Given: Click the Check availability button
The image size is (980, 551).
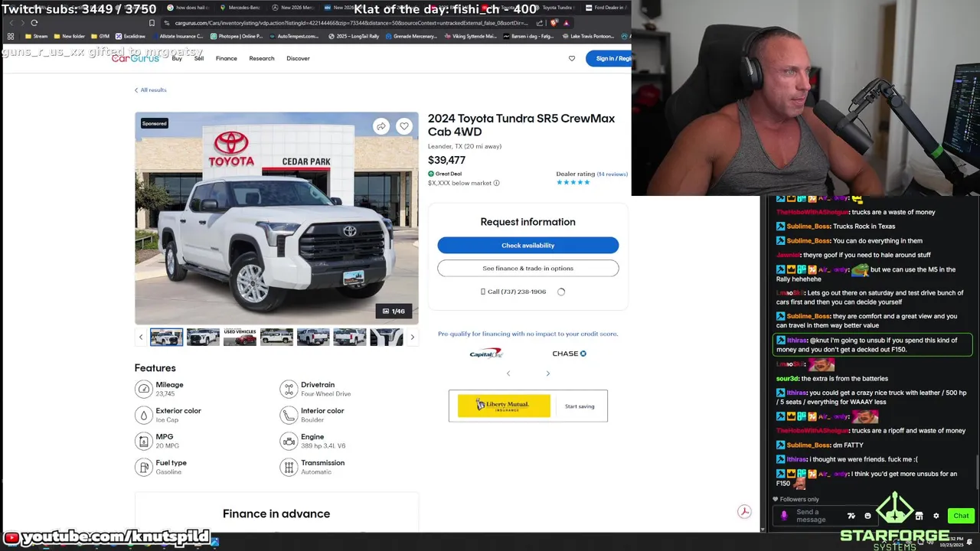Looking at the screenshot, I should (528, 245).
